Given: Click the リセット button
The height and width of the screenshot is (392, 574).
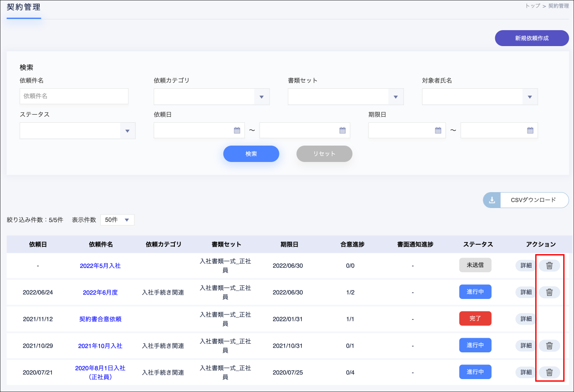Looking at the screenshot, I should coord(324,154).
